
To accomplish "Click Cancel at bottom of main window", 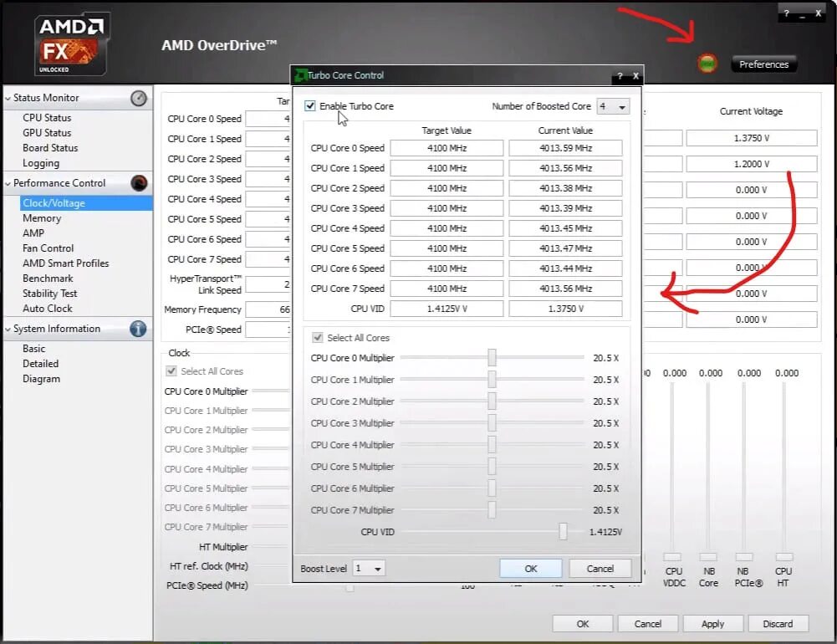I will click(647, 624).
